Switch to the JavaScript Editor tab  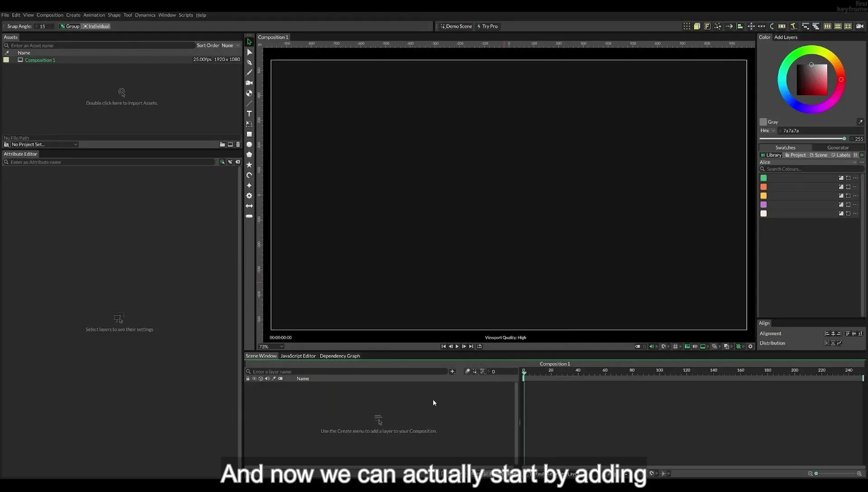click(x=298, y=356)
